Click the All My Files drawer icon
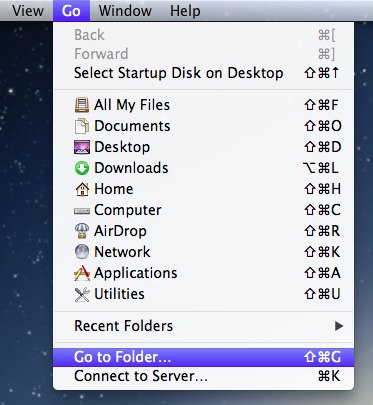The height and width of the screenshot is (405, 373). pos(82,105)
